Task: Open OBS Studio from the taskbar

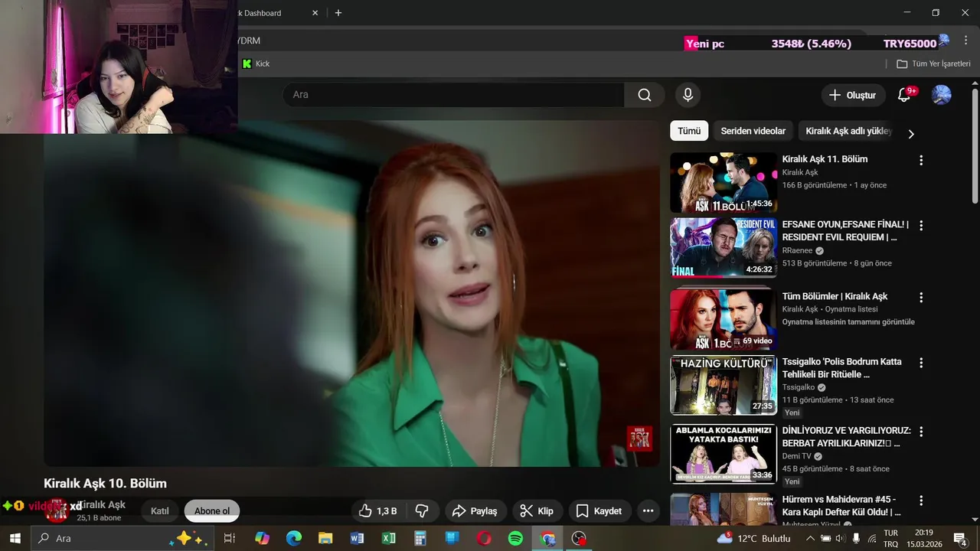Action: (x=579, y=538)
